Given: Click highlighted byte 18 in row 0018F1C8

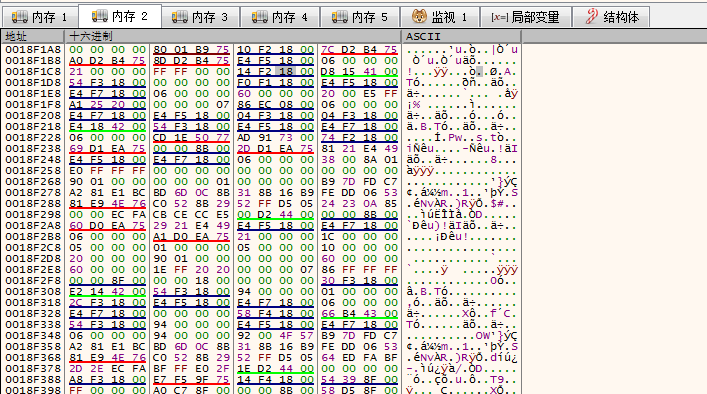Looking at the screenshot, I should (285, 71).
